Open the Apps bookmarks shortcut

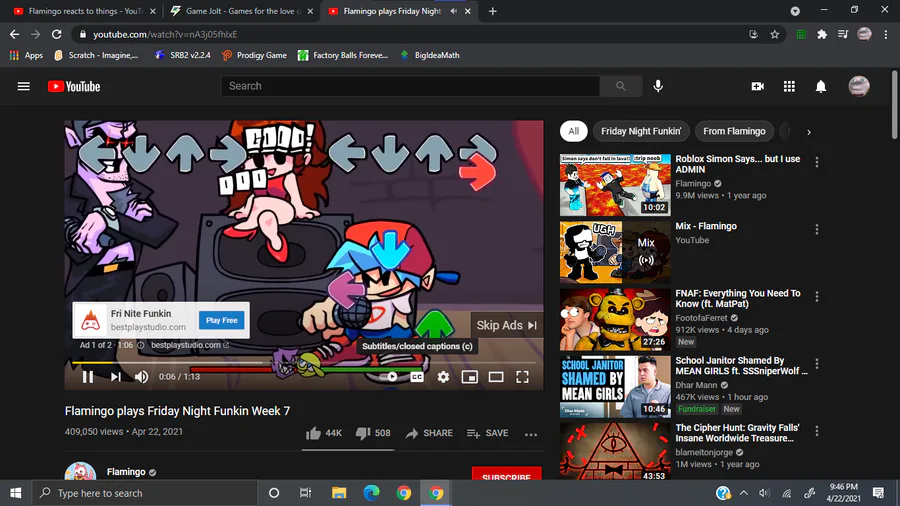tap(26, 55)
